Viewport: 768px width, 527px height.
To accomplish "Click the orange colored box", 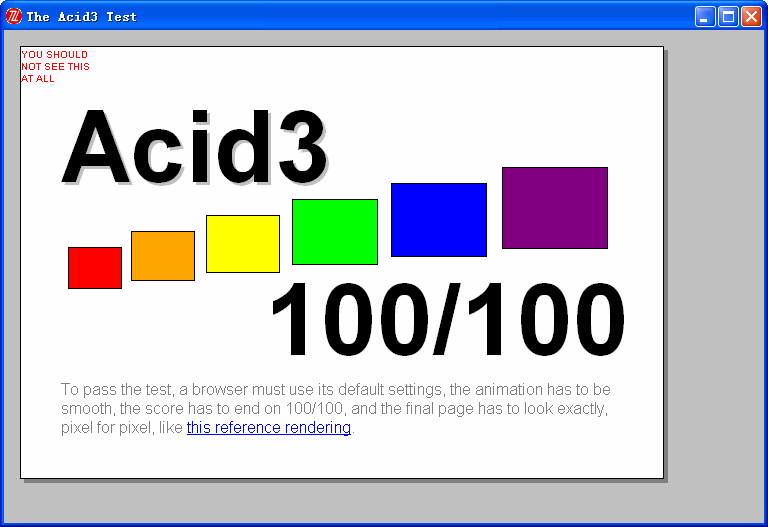I will click(x=163, y=256).
